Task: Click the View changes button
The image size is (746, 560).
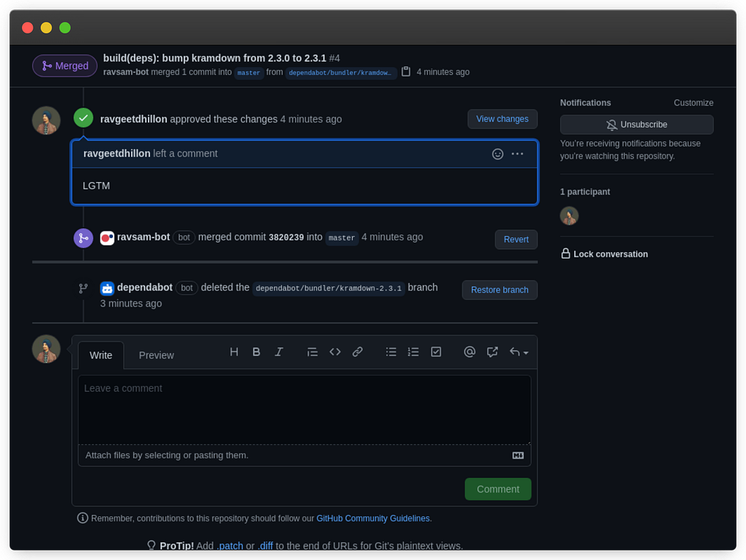Action: (x=503, y=119)
